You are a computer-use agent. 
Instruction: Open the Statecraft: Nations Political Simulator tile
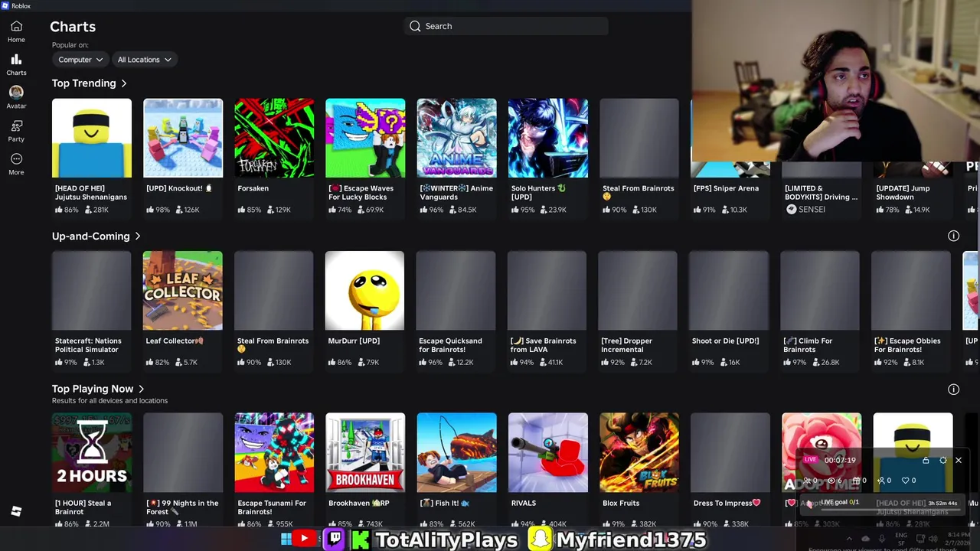tap(92, 291)
